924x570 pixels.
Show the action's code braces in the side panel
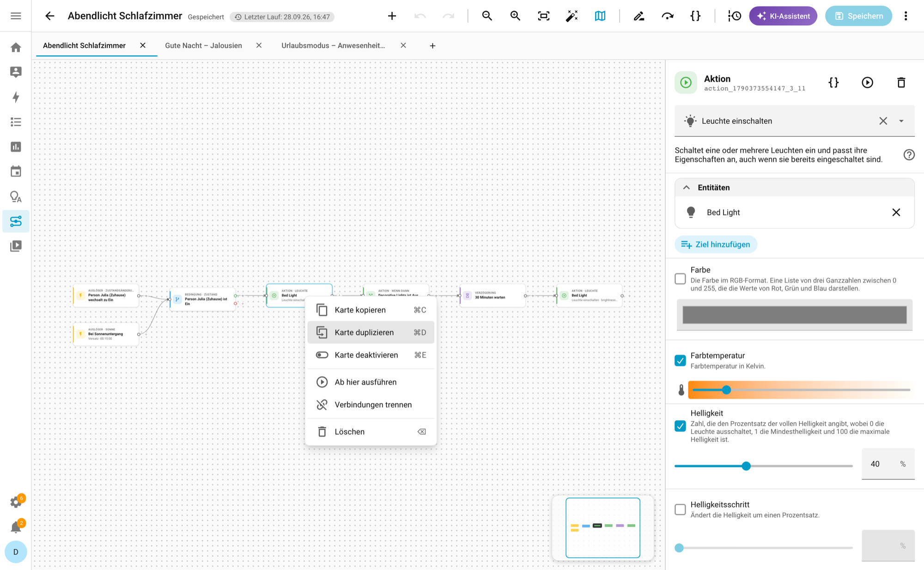coord(833,82)
